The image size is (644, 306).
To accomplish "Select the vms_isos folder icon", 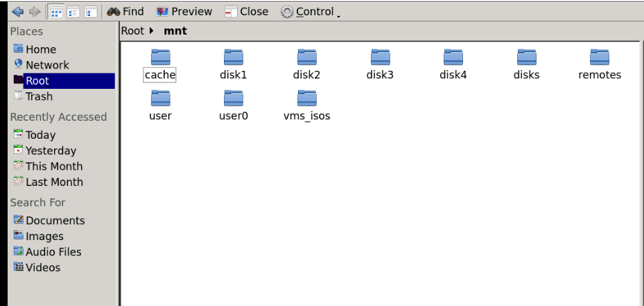I will tap(307, 99).
